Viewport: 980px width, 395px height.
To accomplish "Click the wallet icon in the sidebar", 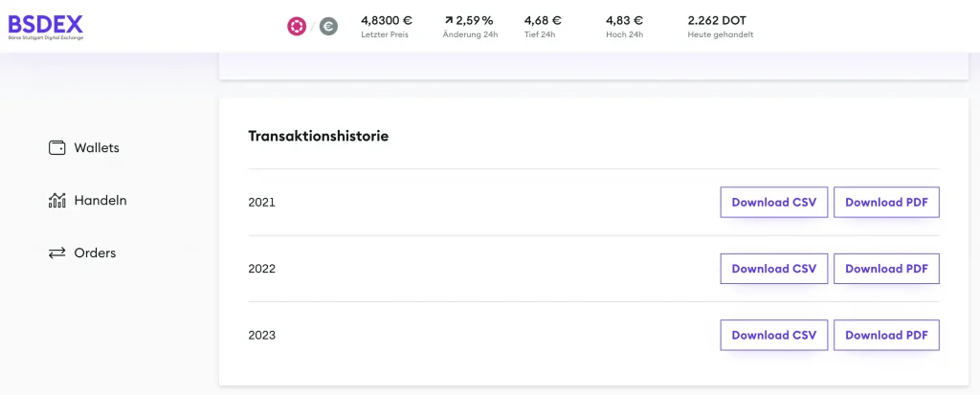I will tap(56, 148).
